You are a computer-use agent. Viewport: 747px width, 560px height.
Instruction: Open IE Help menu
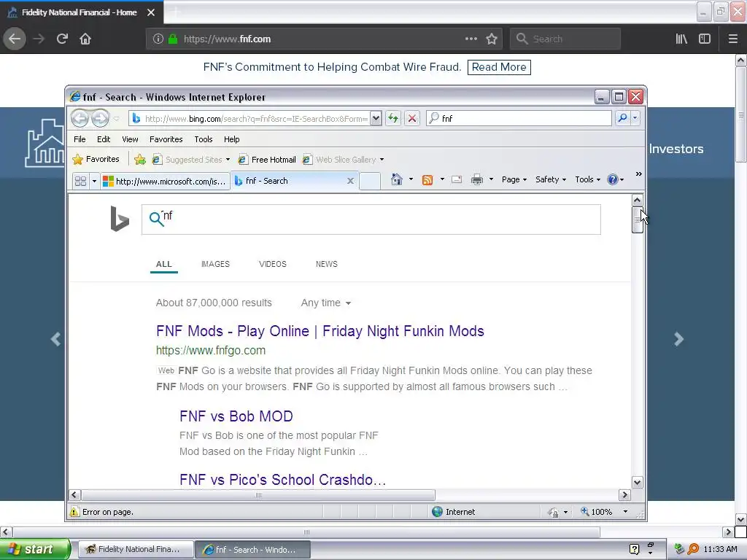tap(231, 139)
